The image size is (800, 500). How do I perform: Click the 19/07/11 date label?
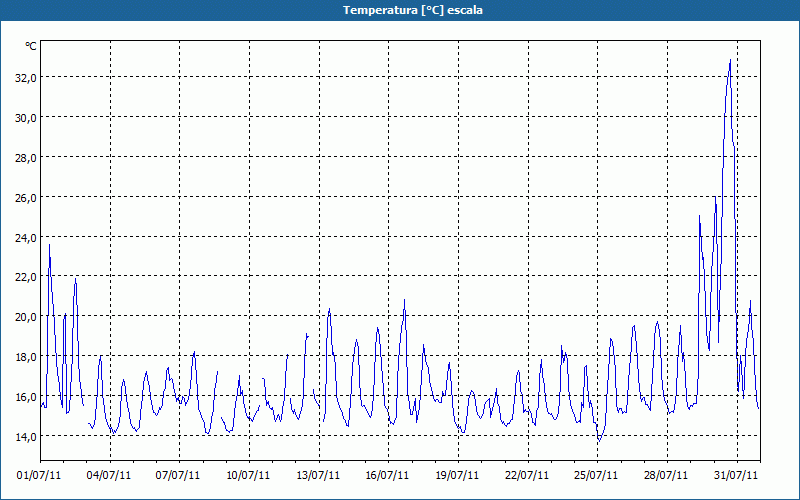point(457,476)
